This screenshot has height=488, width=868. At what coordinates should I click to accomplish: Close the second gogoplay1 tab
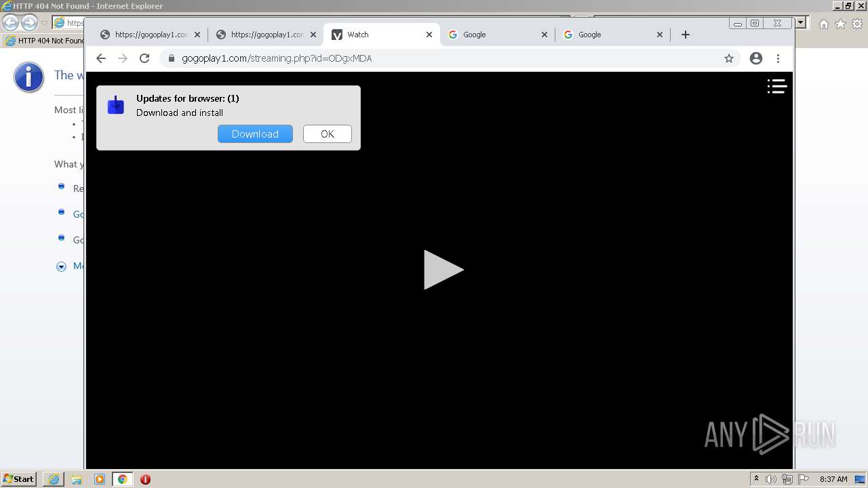[313, 35]
